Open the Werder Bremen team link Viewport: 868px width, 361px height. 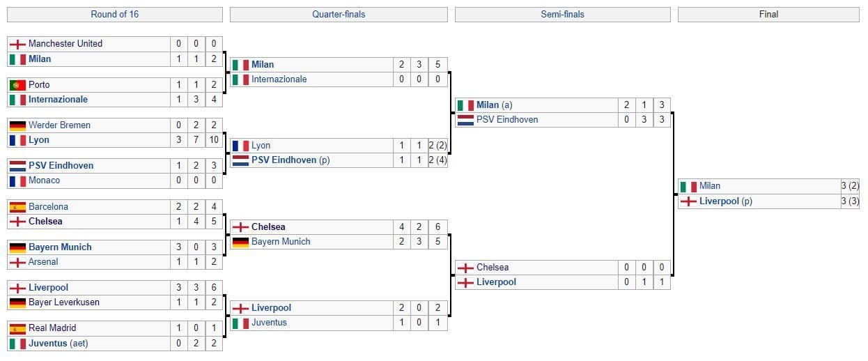point(59,125)
